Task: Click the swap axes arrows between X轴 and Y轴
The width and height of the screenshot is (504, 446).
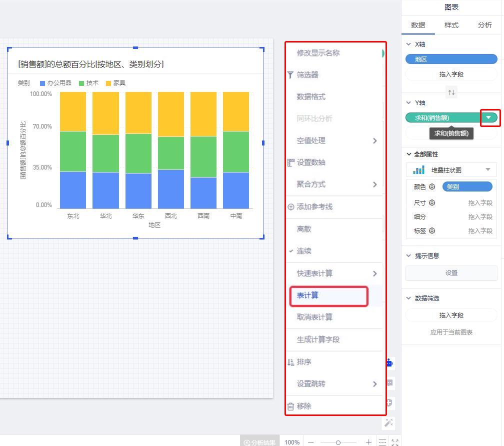Action: click(451, 92)
